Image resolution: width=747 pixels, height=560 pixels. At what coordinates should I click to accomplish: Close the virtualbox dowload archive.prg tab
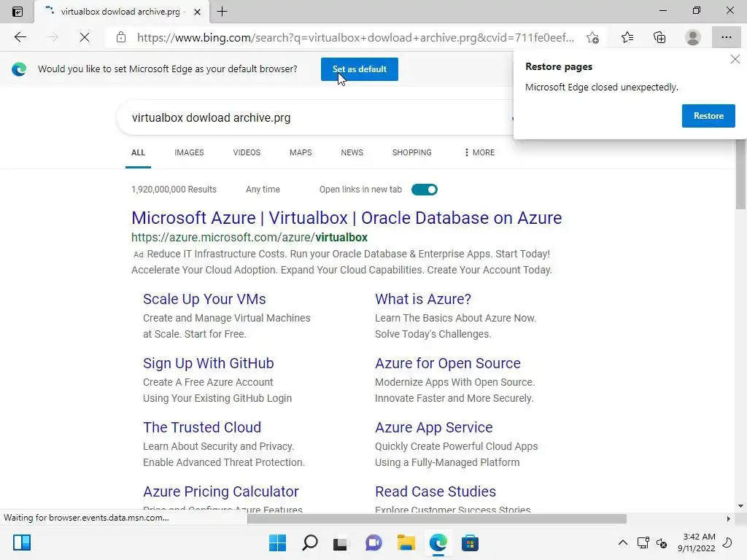[x=197, y=12]
